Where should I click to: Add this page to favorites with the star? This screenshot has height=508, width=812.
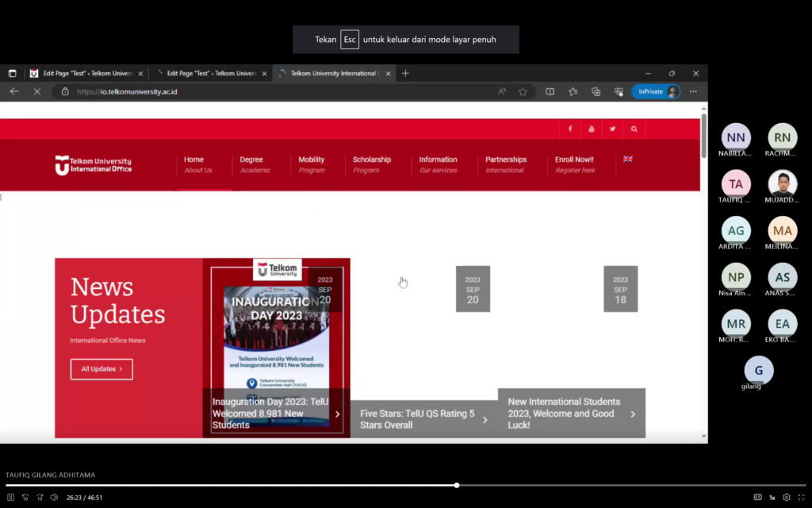tap(523, 92)
